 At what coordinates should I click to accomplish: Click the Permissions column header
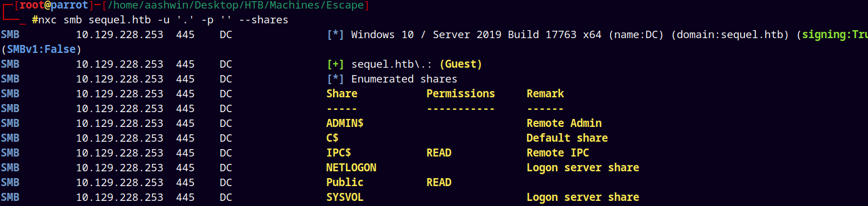point(460,93)
